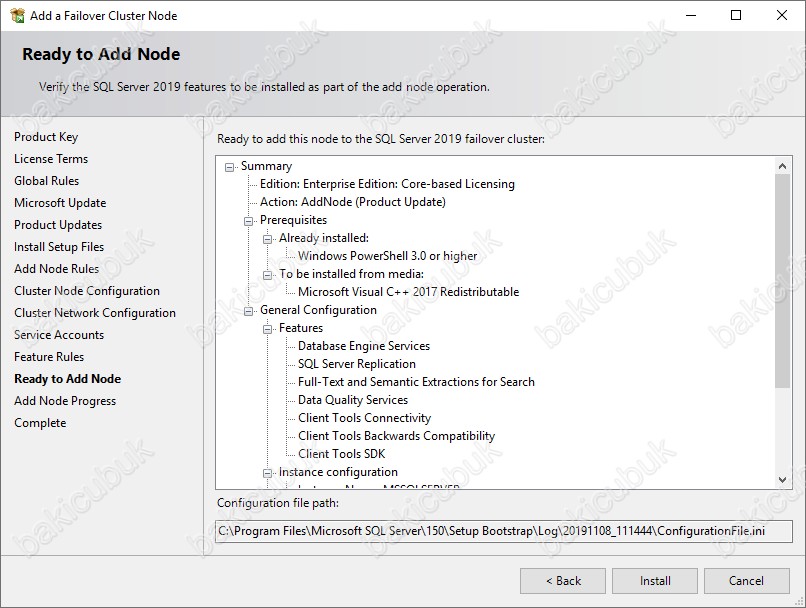Open the Feature Rules step

coord(49,357)
